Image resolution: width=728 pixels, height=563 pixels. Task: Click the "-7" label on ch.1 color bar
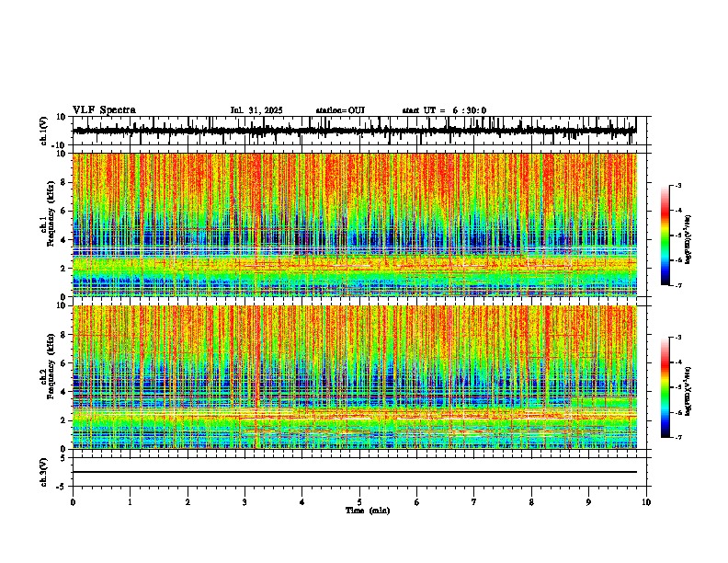tap(678, 285)
